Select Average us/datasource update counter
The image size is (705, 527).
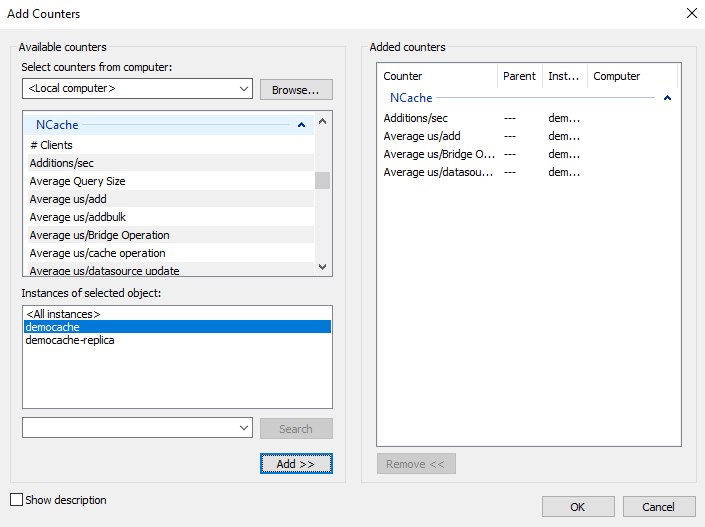coord(171,270)
